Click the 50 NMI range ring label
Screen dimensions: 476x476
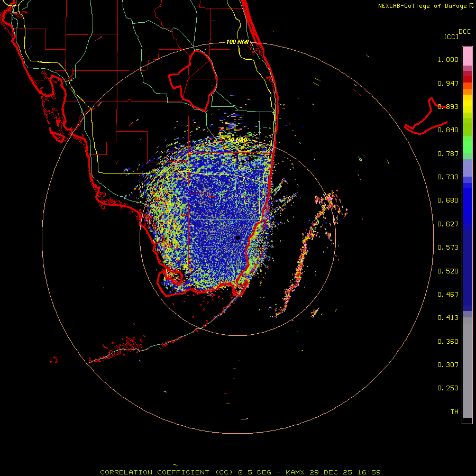[x=237, y=140]
